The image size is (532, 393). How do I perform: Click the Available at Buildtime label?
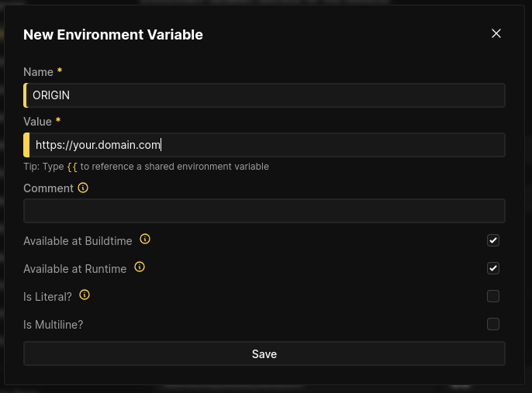tap(78, 241)
